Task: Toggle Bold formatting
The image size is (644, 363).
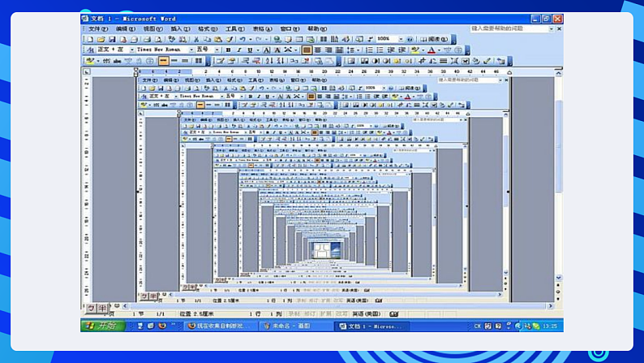Action: coord(228,50)
